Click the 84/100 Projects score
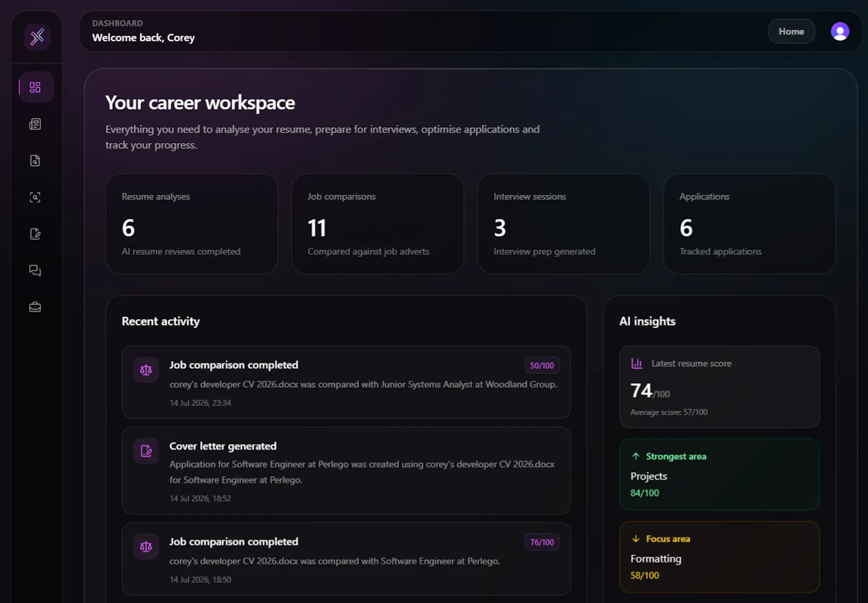The width and height of the screenshot is (868, 603). click(x=644, y=493)
